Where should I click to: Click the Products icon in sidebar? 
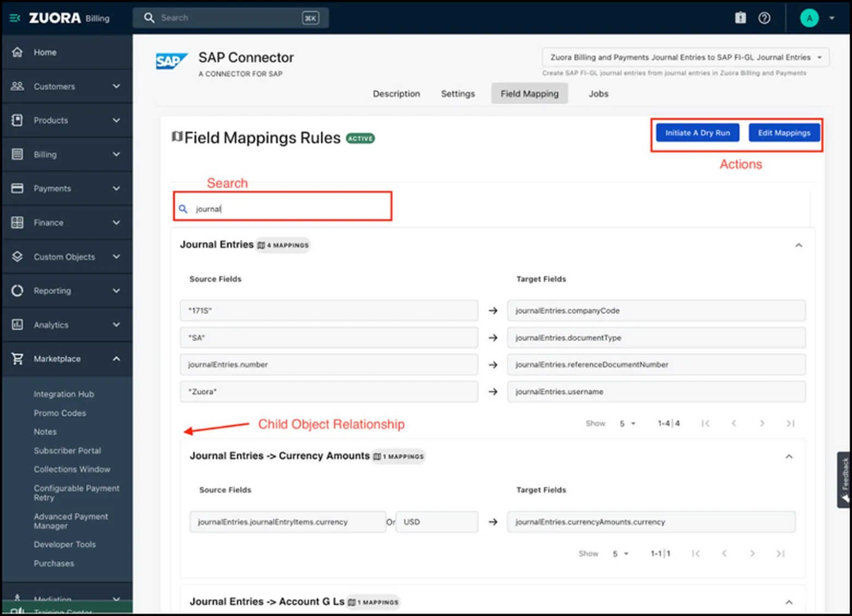pos(17,120)
